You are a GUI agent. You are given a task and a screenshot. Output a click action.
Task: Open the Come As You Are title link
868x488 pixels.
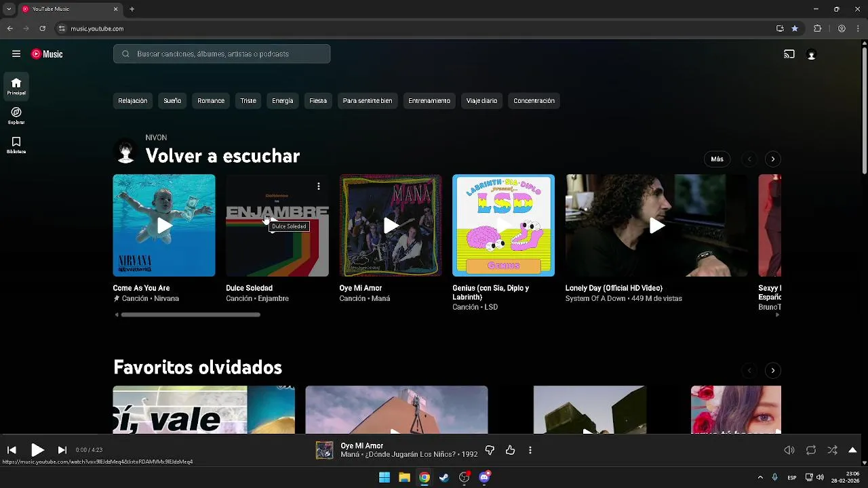click(x=141, y=288)
